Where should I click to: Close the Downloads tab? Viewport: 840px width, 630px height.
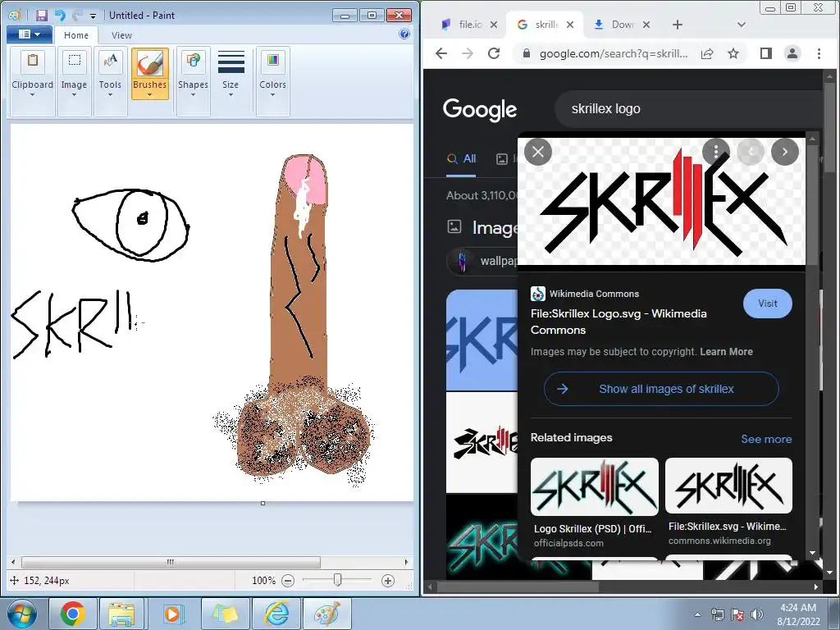(x=646, y=25)
